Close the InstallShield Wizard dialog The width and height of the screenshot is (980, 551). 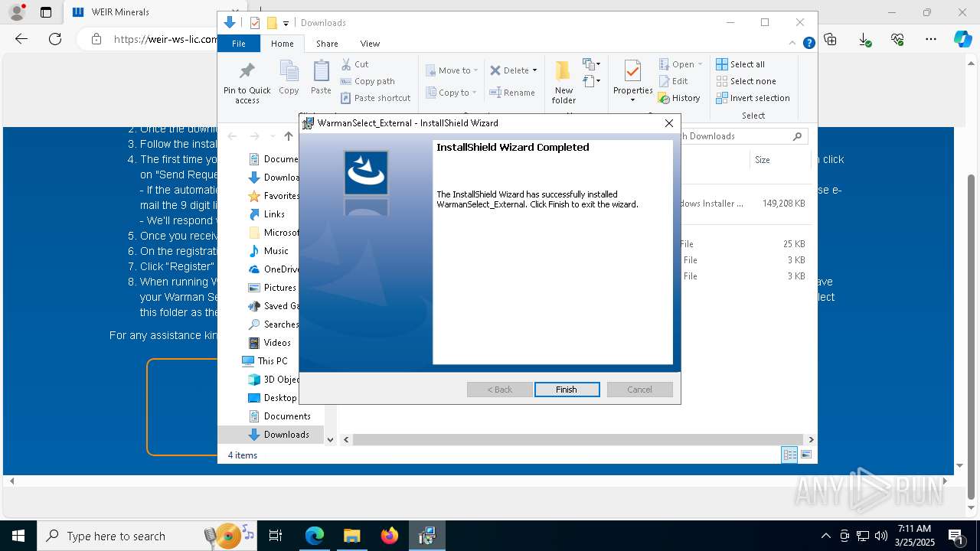tap(669, 122)
